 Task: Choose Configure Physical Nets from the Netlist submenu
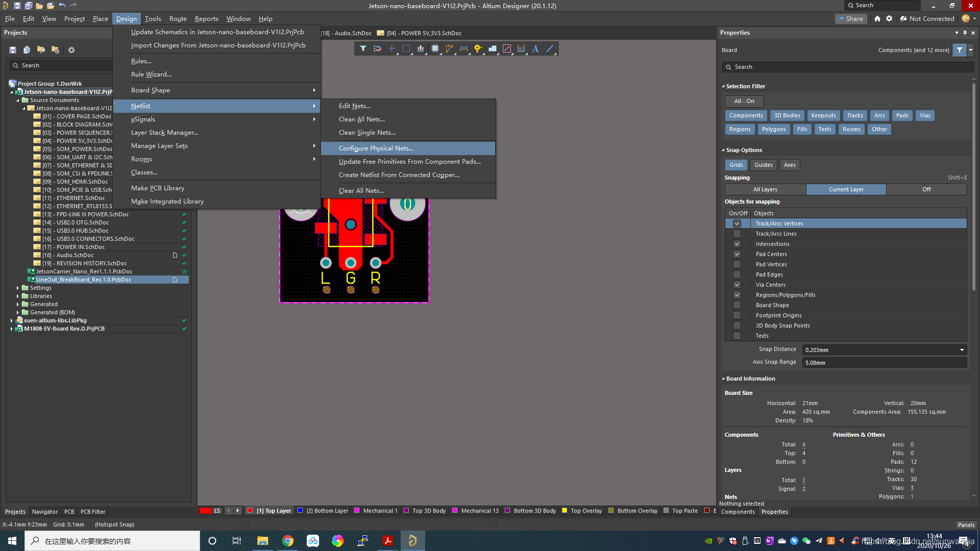408,148
